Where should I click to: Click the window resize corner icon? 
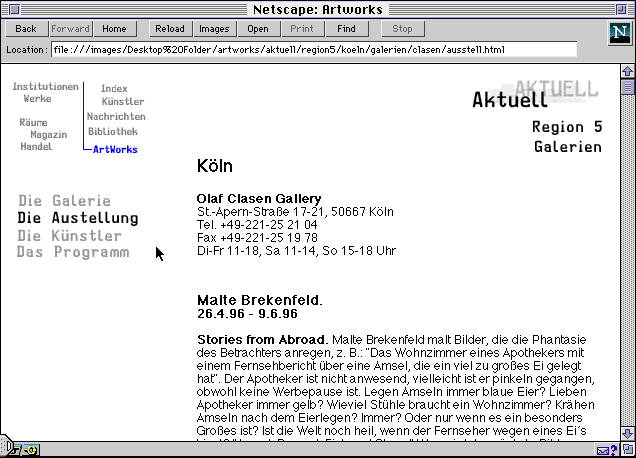(628, 449)
